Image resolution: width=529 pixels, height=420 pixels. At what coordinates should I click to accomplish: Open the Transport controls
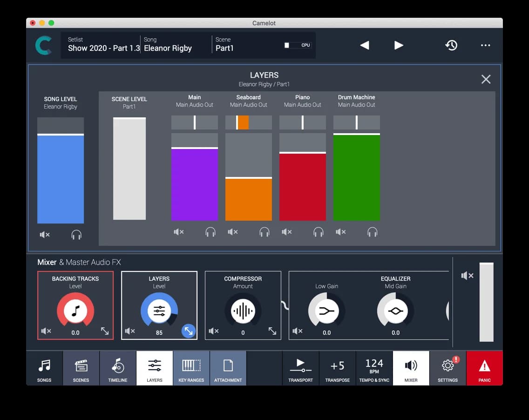tap(300, 368)
